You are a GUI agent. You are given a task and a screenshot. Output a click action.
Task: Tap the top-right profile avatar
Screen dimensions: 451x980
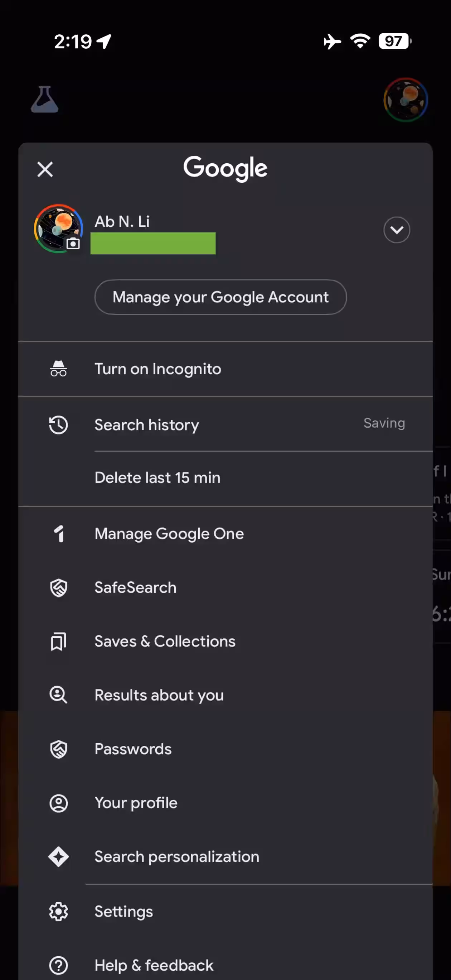pyautogui.click(x=406, y=100)
